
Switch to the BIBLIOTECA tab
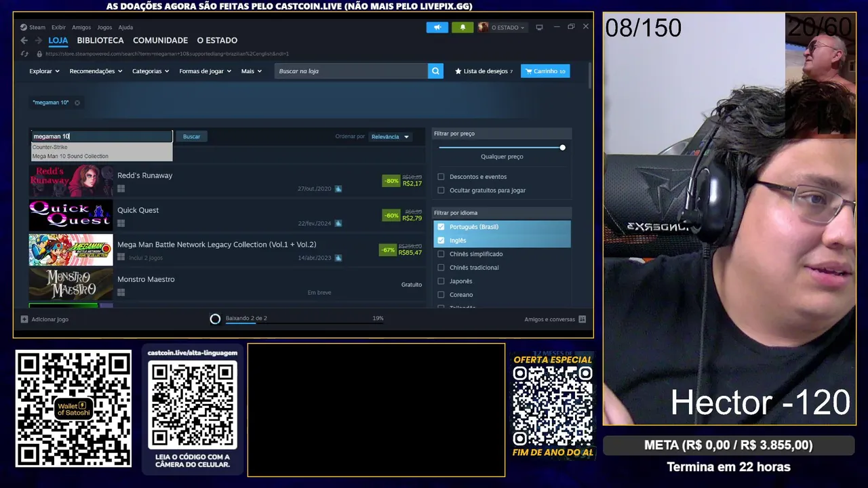click(100, 41)
